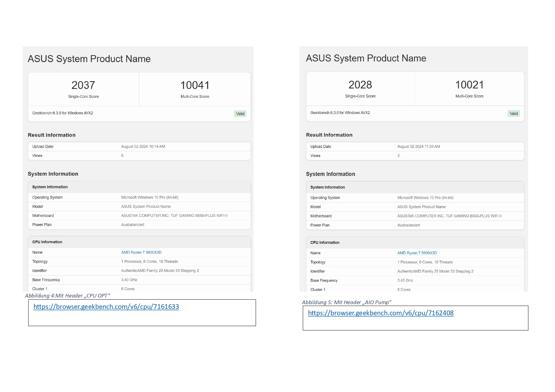Click the left ASUS System Product Name title
The image size is (555, 392).
(89, 59)
